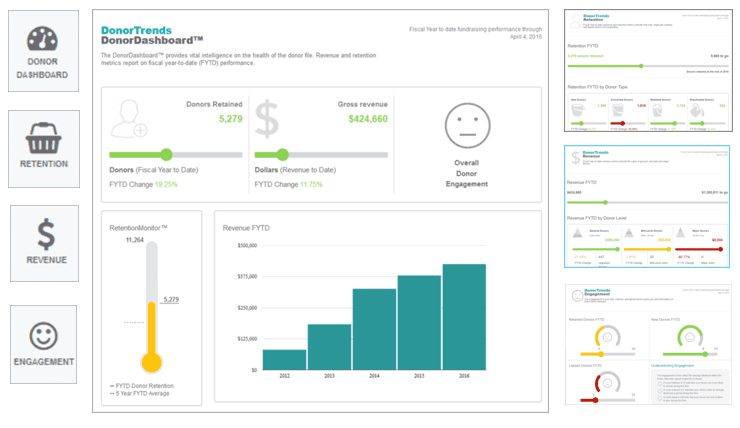Click the red Lapsed Donors FYTD gauge
This screenshot has width=740, height=428.
click(x=607, y=383)
